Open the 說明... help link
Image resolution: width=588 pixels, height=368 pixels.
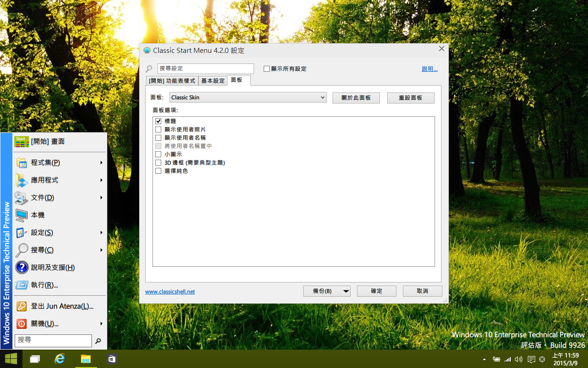point(430,69)
